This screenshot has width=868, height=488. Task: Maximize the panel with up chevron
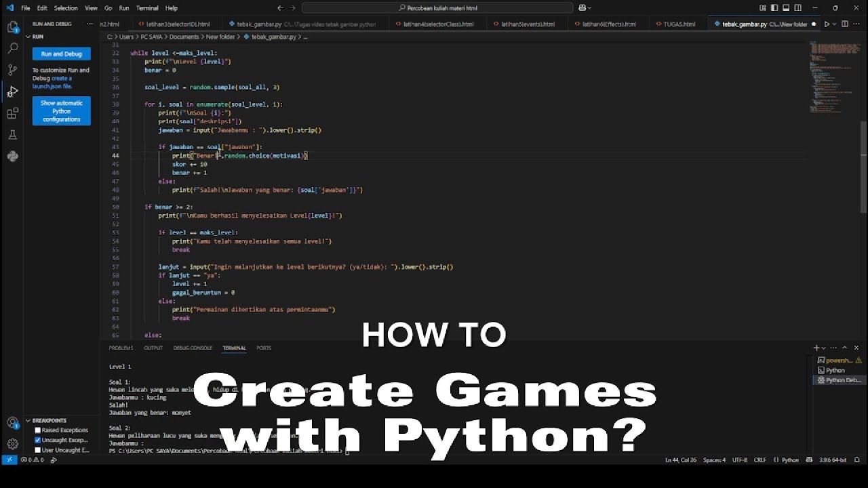click(x=846, y=348)
